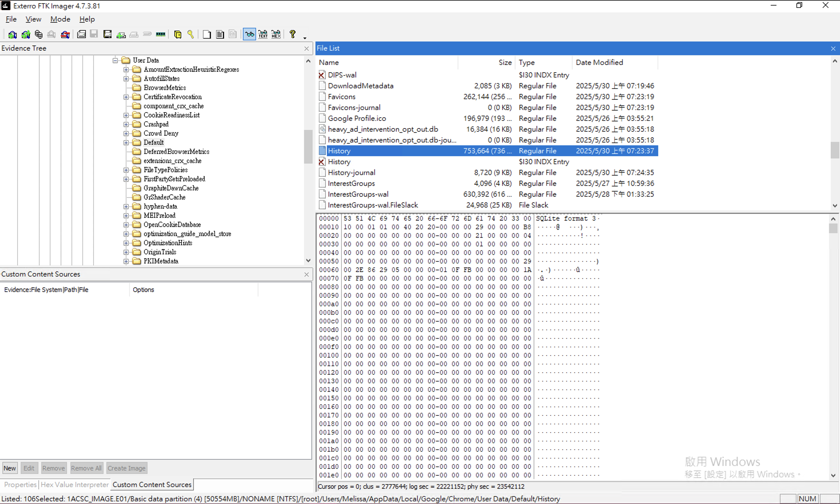Image resolution: width=840 pixels, height=504 pixels.
Task: Toggle automatic file type view glasses
Action: coord(249,34)
